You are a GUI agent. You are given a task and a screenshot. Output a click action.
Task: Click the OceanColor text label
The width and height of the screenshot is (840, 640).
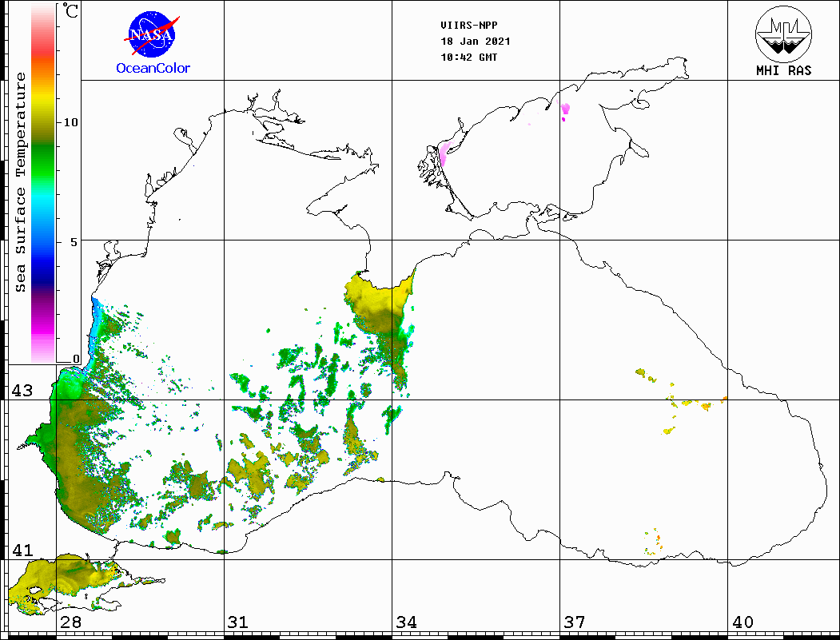coord(153,68)
